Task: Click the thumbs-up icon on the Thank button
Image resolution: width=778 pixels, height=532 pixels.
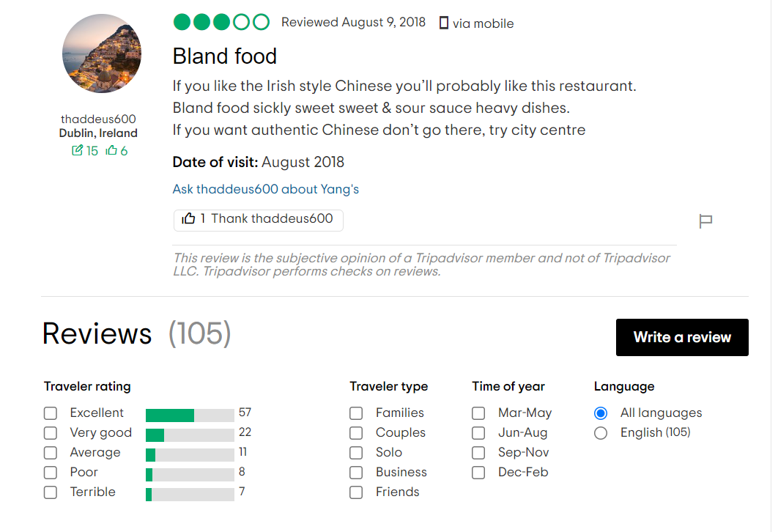Action: click(x=190, y=219)
